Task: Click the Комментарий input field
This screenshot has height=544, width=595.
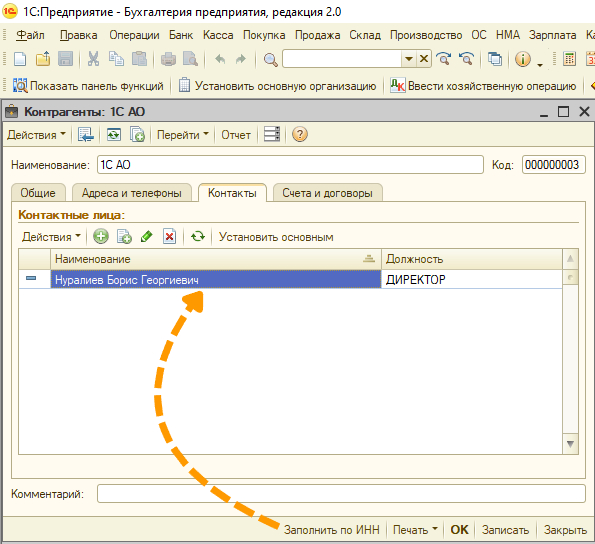Action: click(341, 494)
